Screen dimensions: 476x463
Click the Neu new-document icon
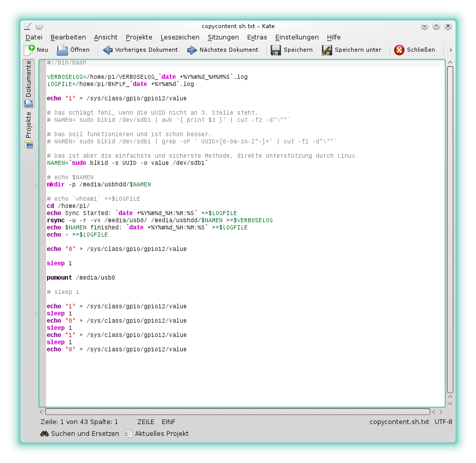pyautogui.click(x=30, y=50)
